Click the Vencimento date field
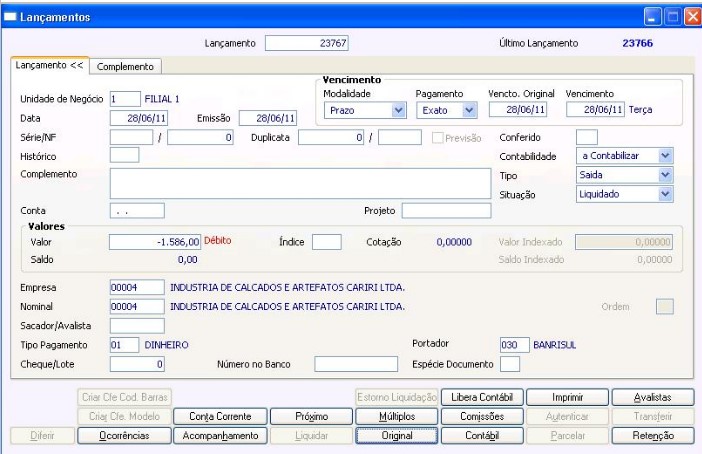702x454 pixels. (x=595, y=110)
